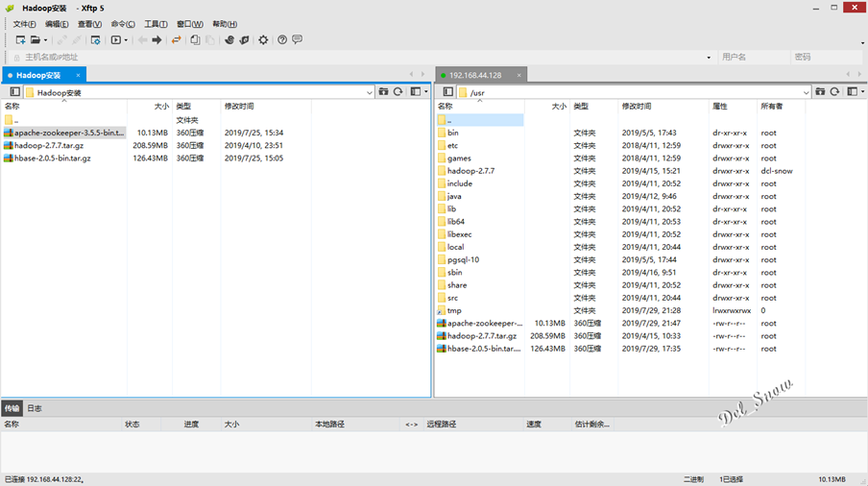Screen dimensions: 868x486
Task: Sort remote pane by 所有者 column
Action: [x=781, y=106]
